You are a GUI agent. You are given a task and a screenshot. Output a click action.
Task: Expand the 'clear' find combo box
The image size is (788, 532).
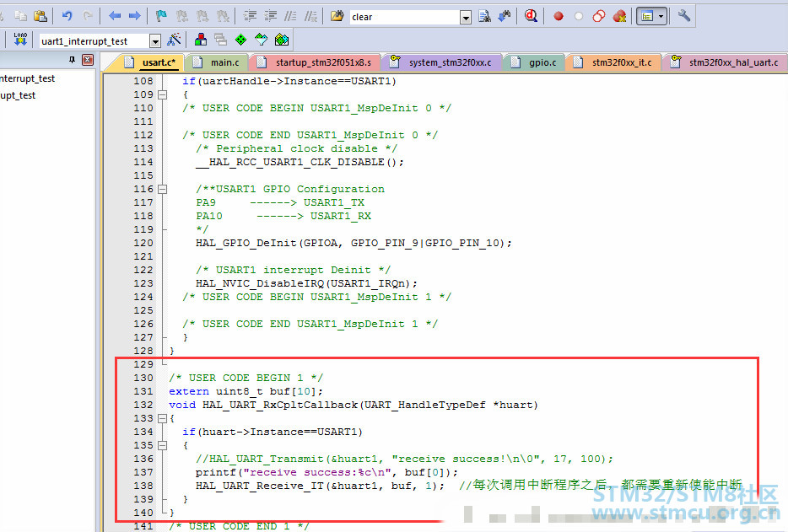[x=466, y=17]
